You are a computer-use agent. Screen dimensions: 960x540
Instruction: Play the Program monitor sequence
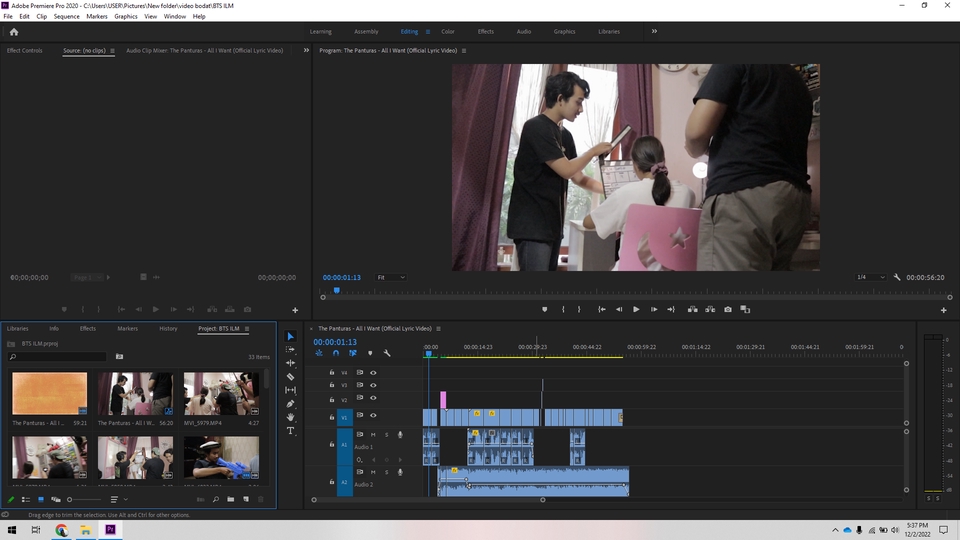pyautogui.click(x=636, y=310)
